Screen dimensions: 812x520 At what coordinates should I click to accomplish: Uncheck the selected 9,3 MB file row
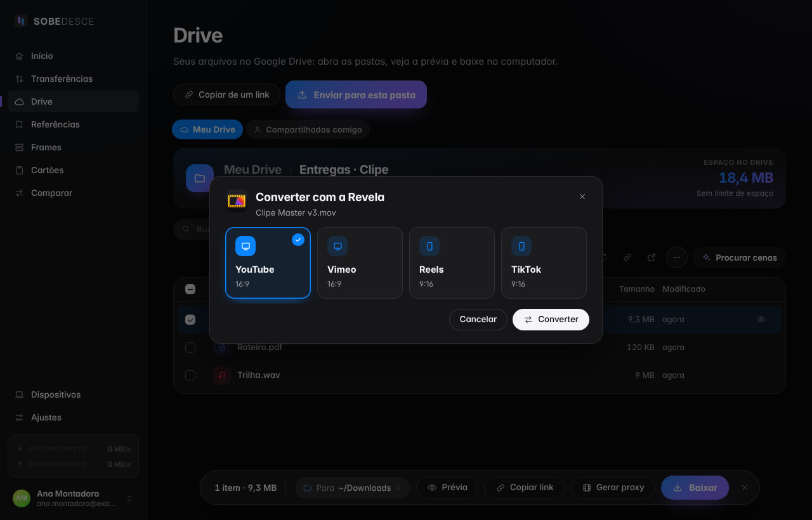pyautogui.click(x=190, y=320)
